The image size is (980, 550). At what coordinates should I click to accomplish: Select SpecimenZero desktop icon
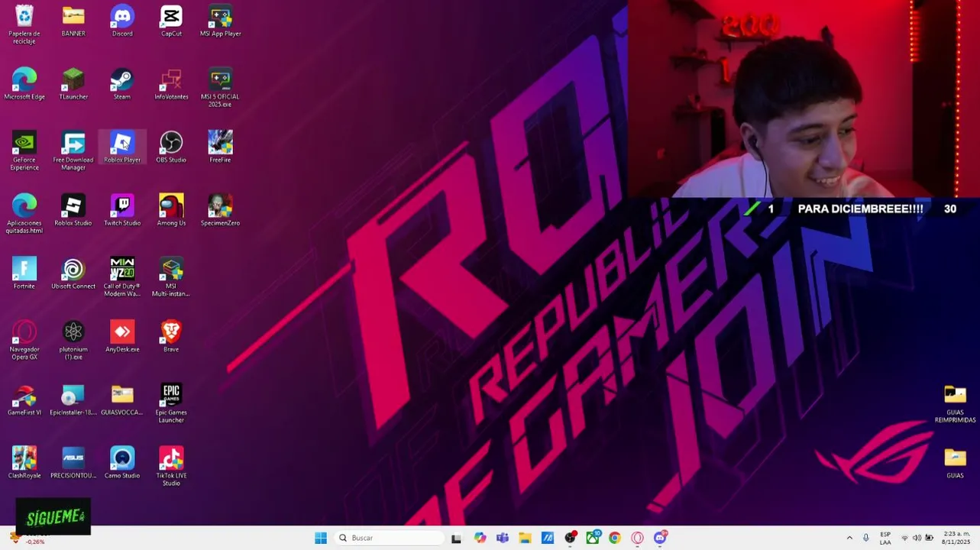point(220,210)
